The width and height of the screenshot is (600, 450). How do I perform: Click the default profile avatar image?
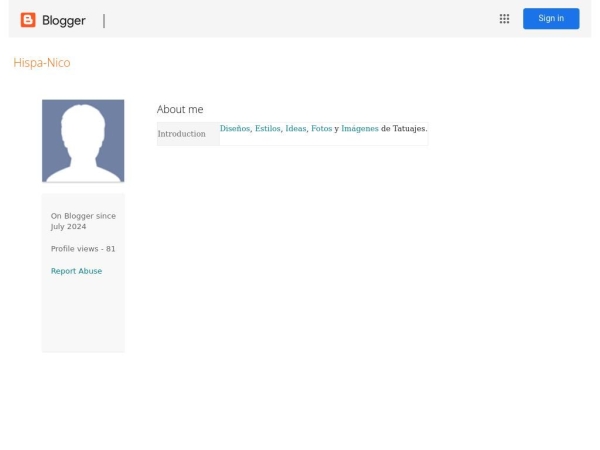click(x=83, y=141)
